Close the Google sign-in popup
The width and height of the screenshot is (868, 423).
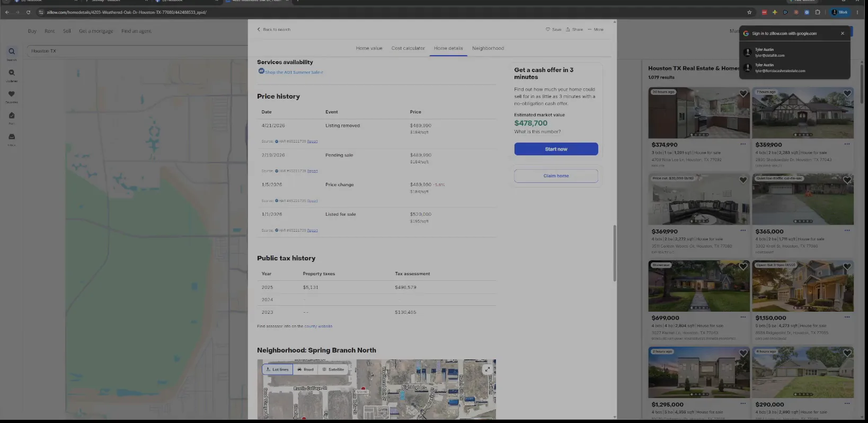(843, 33)
